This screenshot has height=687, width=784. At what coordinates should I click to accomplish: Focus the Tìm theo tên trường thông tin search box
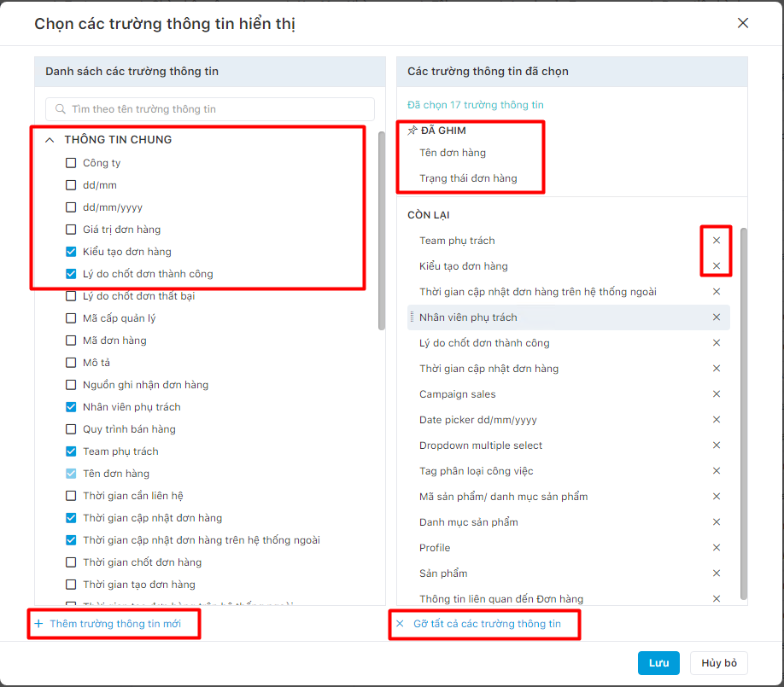coord(210,109)
